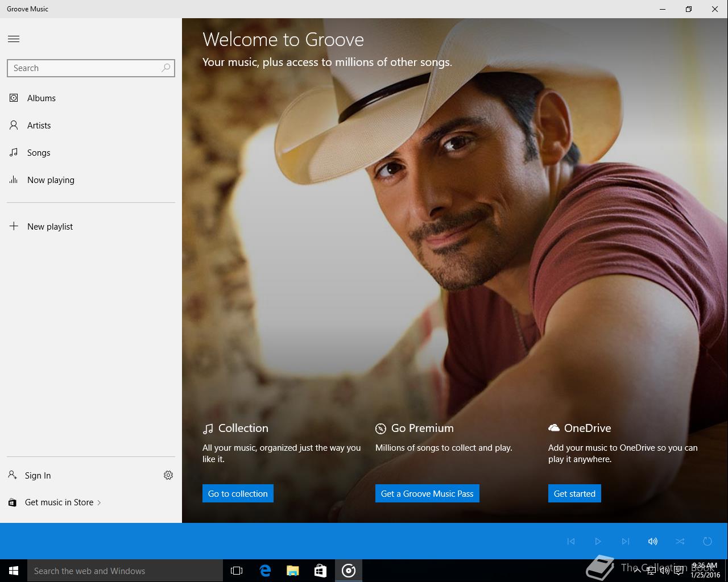Click the Collection music note icon

[208, 429]
